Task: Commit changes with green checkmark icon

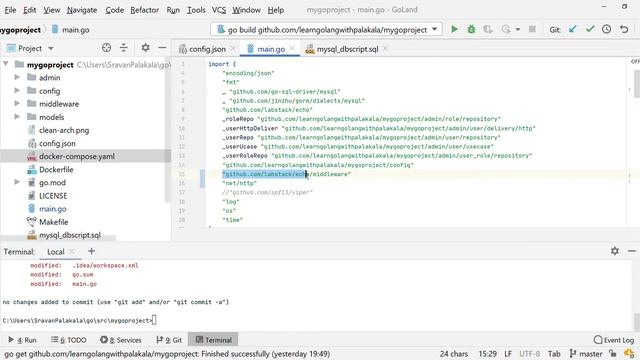Action: click(590, 29)
